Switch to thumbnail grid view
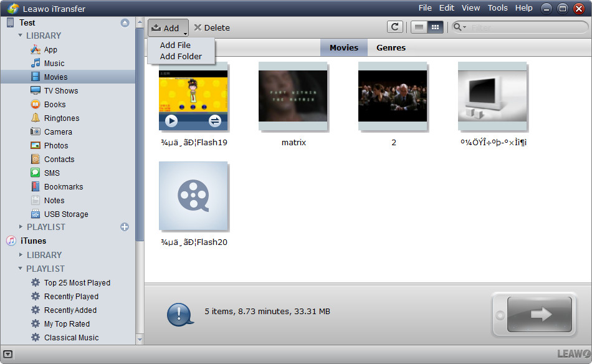 [435, 27]
